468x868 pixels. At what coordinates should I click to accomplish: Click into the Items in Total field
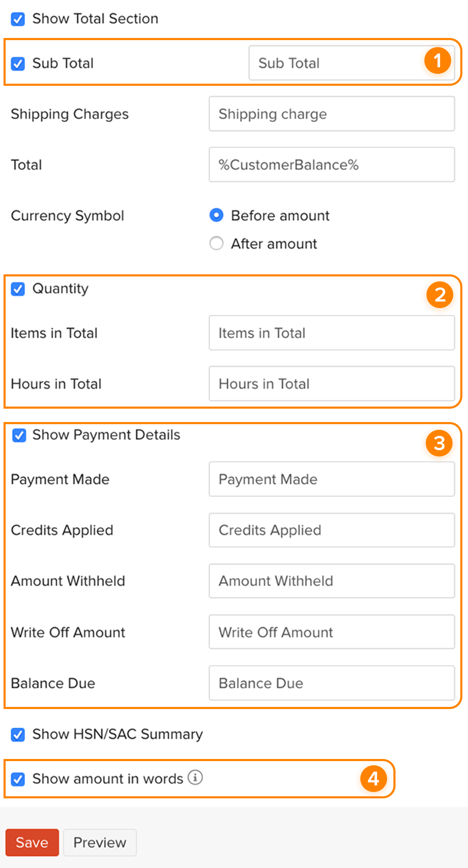[331, 333]
